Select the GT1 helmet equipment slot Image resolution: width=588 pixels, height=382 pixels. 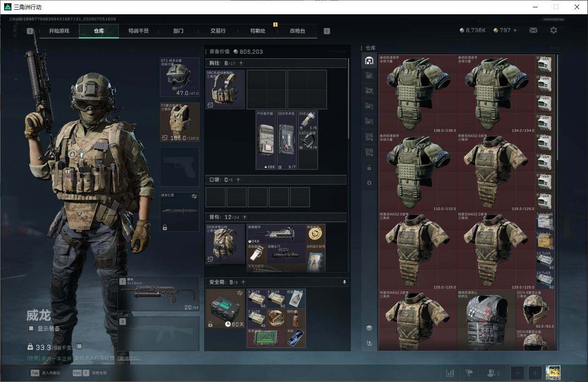coord(179,77)
